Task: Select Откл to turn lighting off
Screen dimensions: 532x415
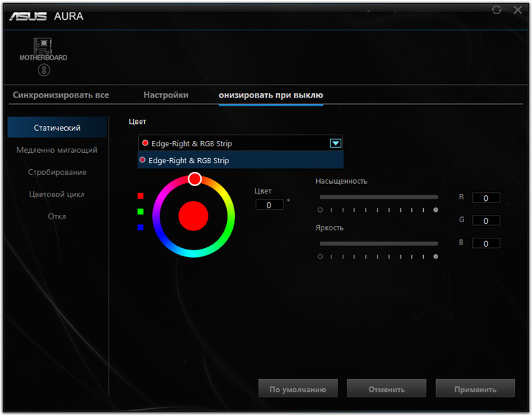Action: point(57,216)
